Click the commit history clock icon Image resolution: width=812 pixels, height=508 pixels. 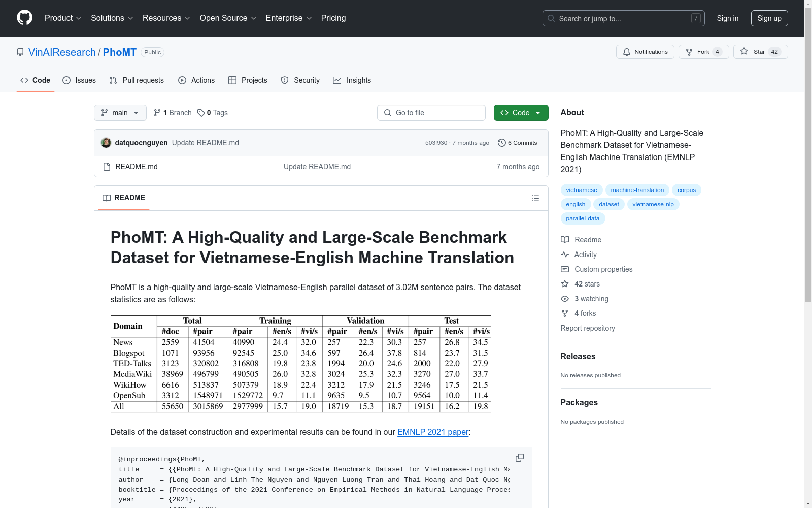[x=501, y=143]
